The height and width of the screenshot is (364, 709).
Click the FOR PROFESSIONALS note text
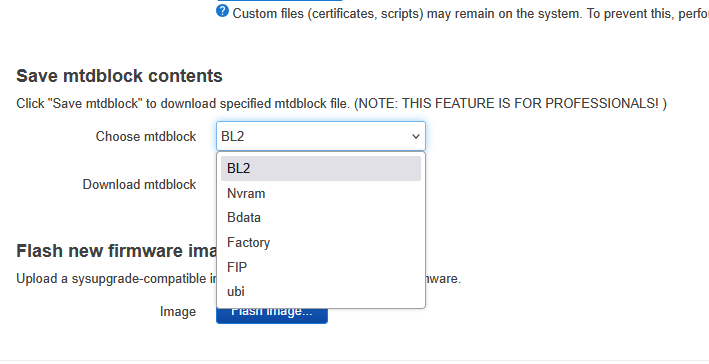510,104
